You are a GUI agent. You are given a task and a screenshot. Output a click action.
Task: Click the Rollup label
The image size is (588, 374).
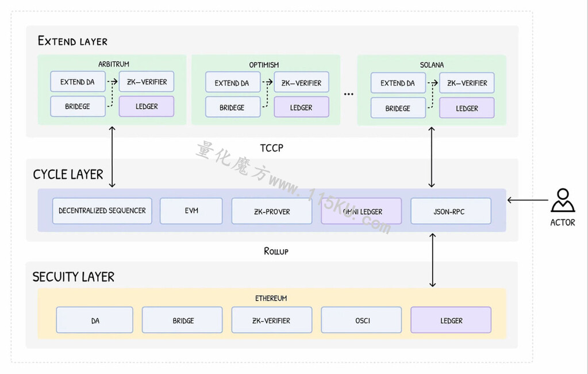coord(276,251)
